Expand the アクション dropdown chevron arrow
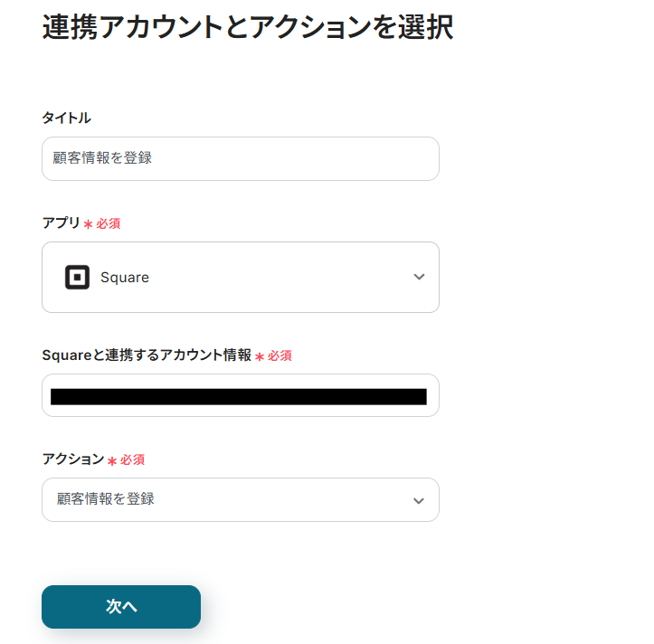The width and height of the screenshot is (654, 644). 418,500
